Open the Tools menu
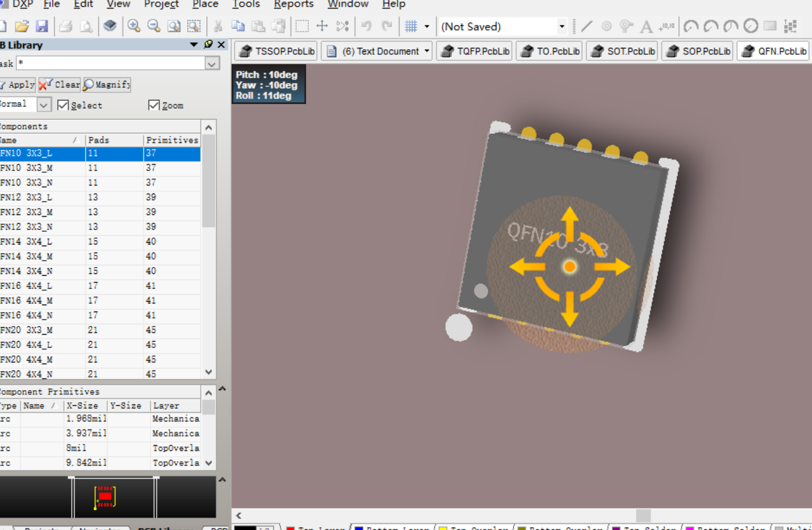 pos(246,5)
